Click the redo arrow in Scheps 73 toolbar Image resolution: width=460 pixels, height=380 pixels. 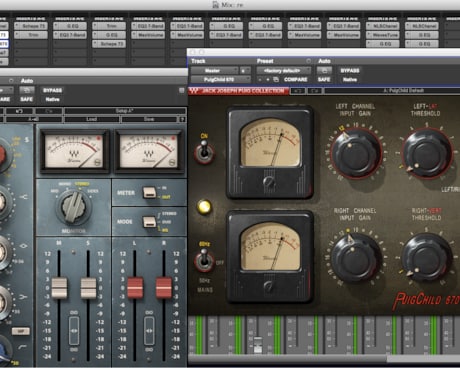pyautogui.click(x=49, y=111)
